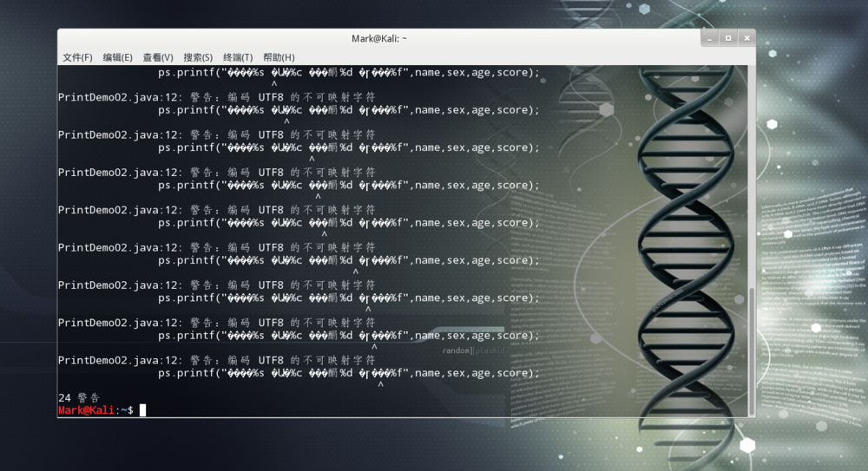Click the '24 警告' summary line
This screenshot has width=868, height=471.
click(79, 397)
